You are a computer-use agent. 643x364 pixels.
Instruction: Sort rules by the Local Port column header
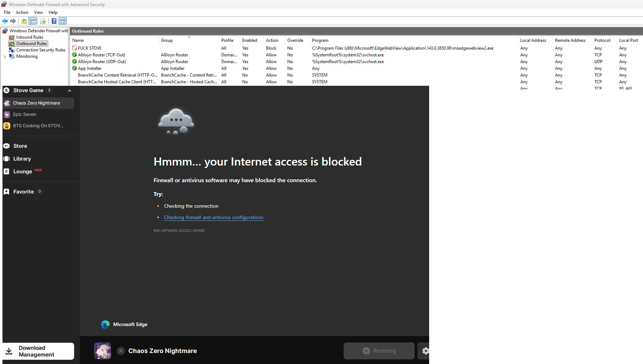pyautogui.click(x=628, y=40)
